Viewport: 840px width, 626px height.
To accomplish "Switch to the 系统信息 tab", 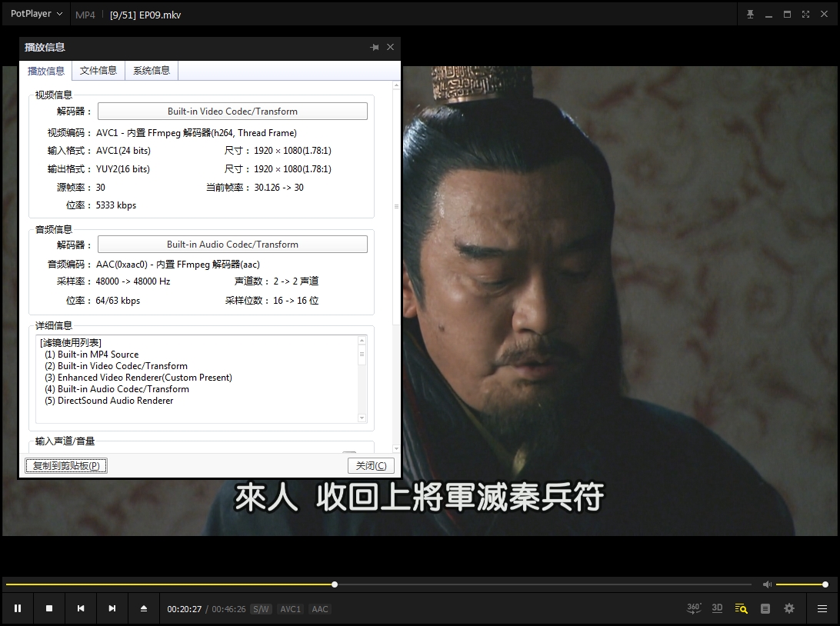I will pos(152,70).
